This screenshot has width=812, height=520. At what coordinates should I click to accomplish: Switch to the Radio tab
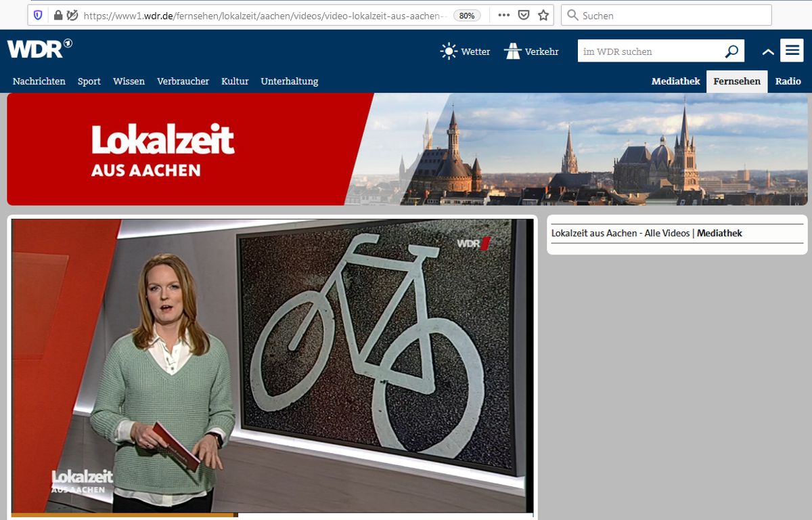point(788,81)
